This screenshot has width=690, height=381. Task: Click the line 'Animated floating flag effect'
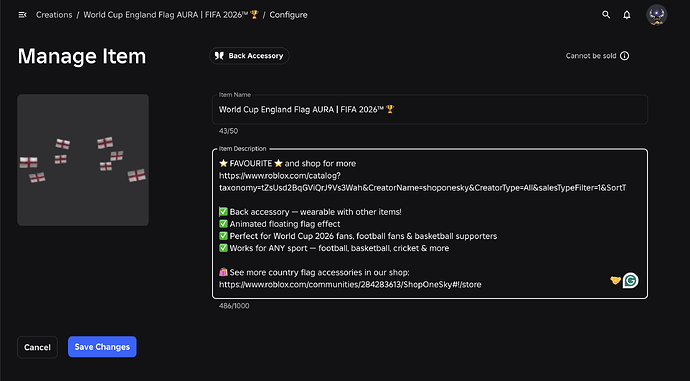click(x=279, y=224)
